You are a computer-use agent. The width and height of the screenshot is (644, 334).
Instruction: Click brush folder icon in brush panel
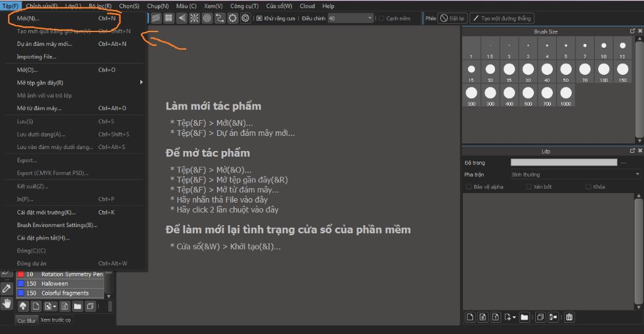pyautogui.click(x=77, y=306)
